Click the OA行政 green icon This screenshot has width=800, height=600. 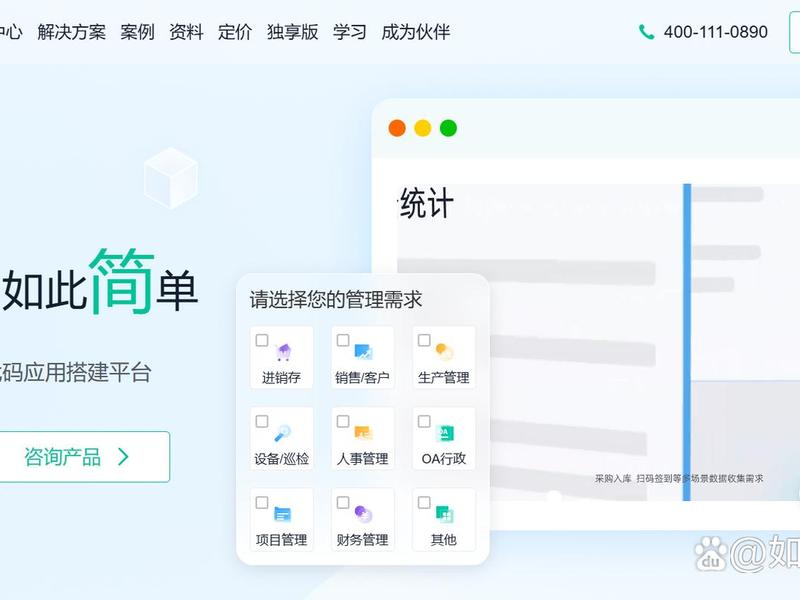[444, 433]
